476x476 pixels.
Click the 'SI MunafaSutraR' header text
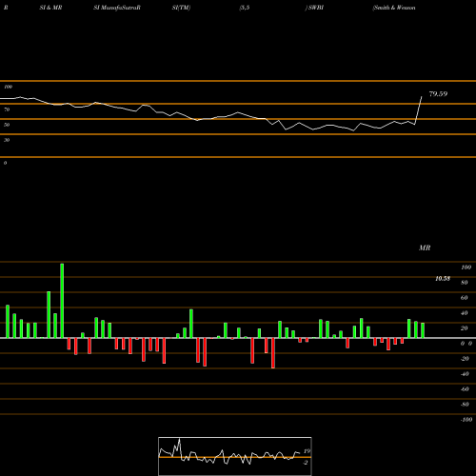coord(117,8)
